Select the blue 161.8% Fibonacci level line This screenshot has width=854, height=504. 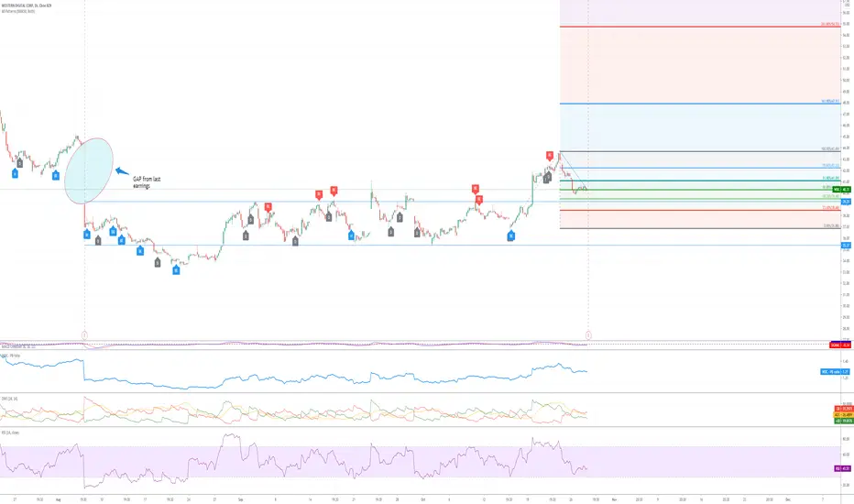click(x=700, y=104)
